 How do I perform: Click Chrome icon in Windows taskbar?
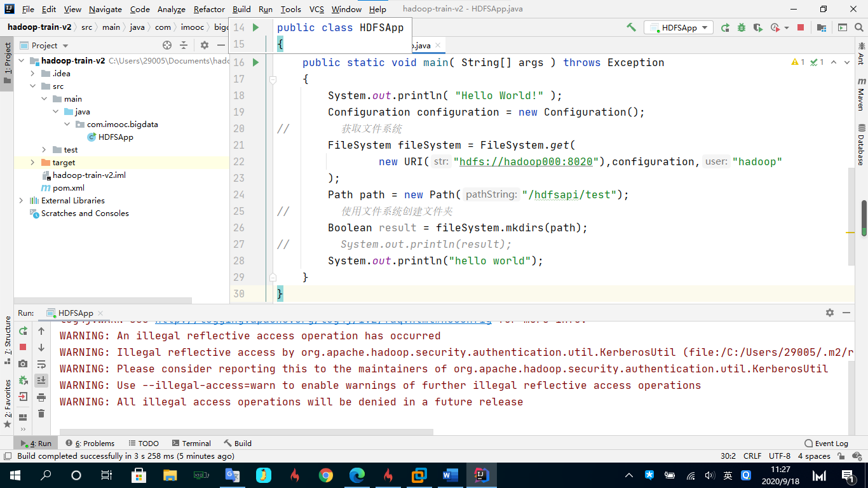(x=325, y=475)
